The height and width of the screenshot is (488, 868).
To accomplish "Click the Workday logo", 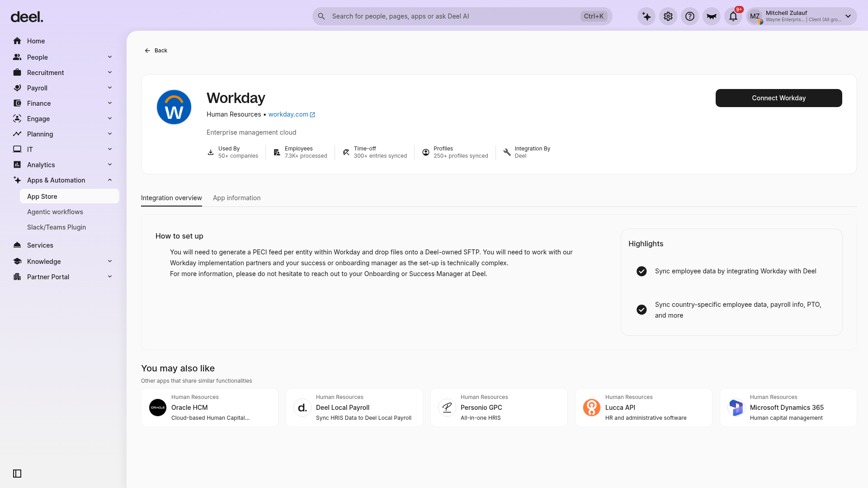I will (x=174, y=107).
